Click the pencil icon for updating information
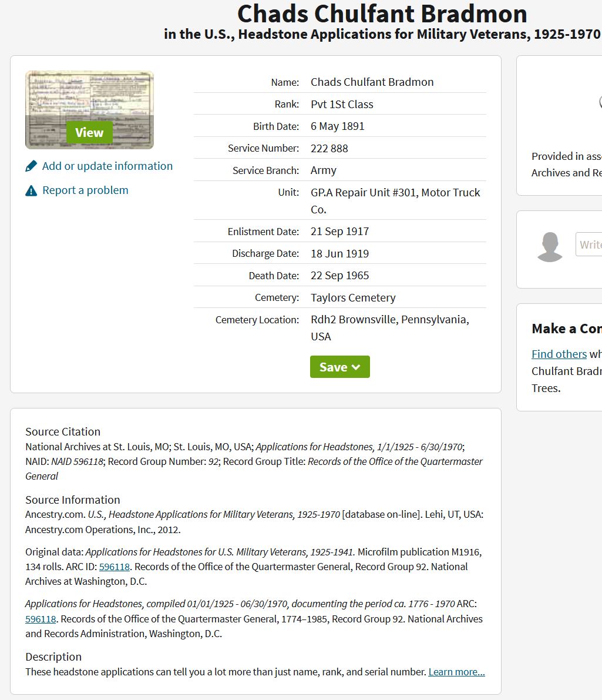This screenshot has width=602, height=700. [x=31, y=166]
